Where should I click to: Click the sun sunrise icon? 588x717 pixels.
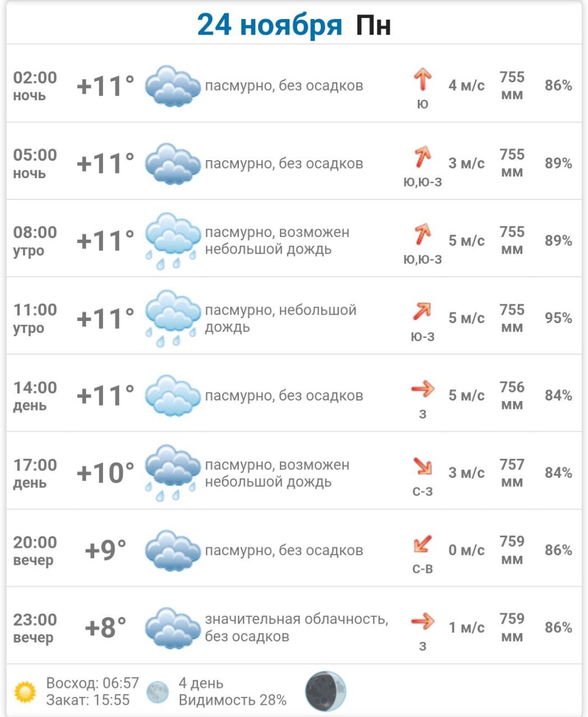[25, 692]
